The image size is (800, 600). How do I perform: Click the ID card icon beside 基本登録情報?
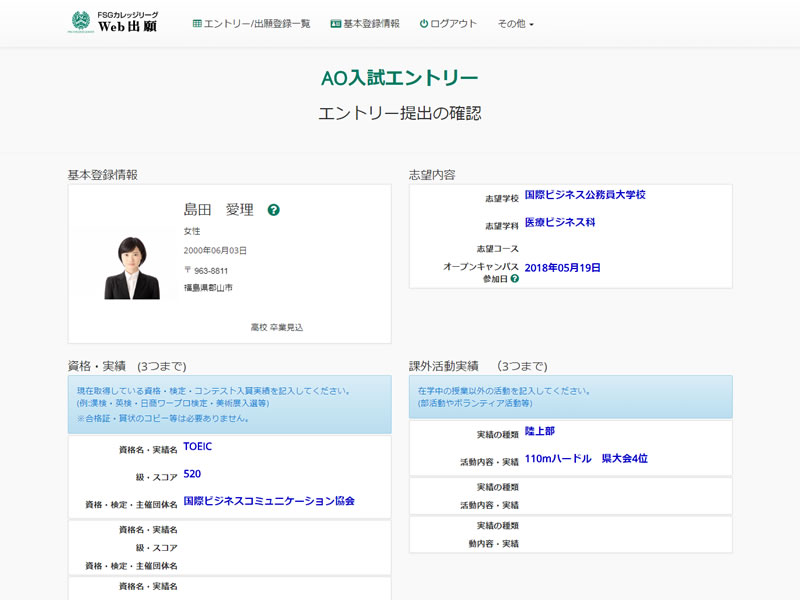[335, 23]
